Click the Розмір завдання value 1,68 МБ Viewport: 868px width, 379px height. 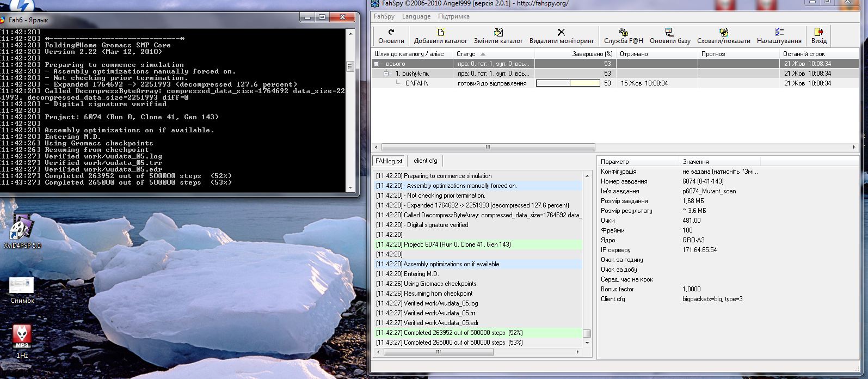[693, 201]
